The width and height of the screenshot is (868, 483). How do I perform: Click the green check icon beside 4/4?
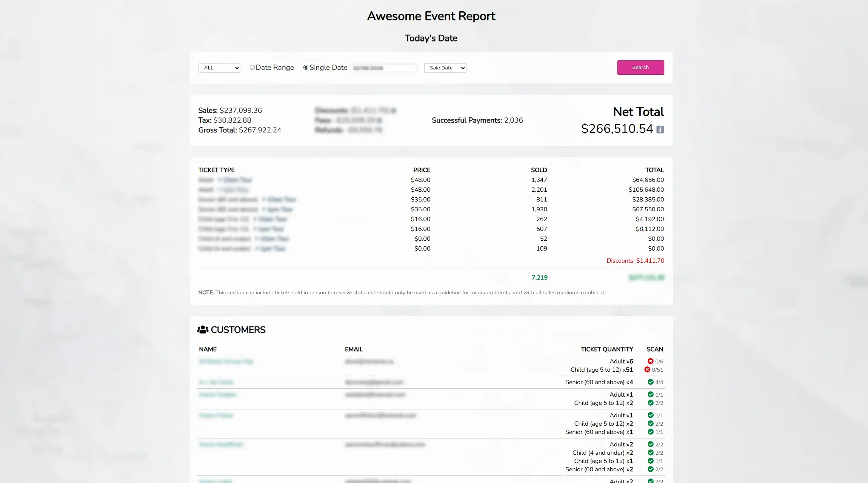coord(651,382)
